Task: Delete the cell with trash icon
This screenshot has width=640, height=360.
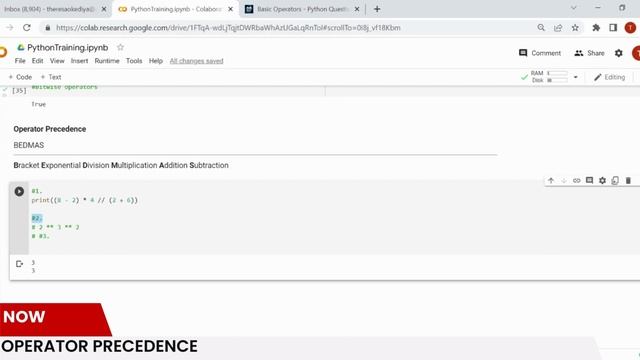Action: tap(628, 180)
